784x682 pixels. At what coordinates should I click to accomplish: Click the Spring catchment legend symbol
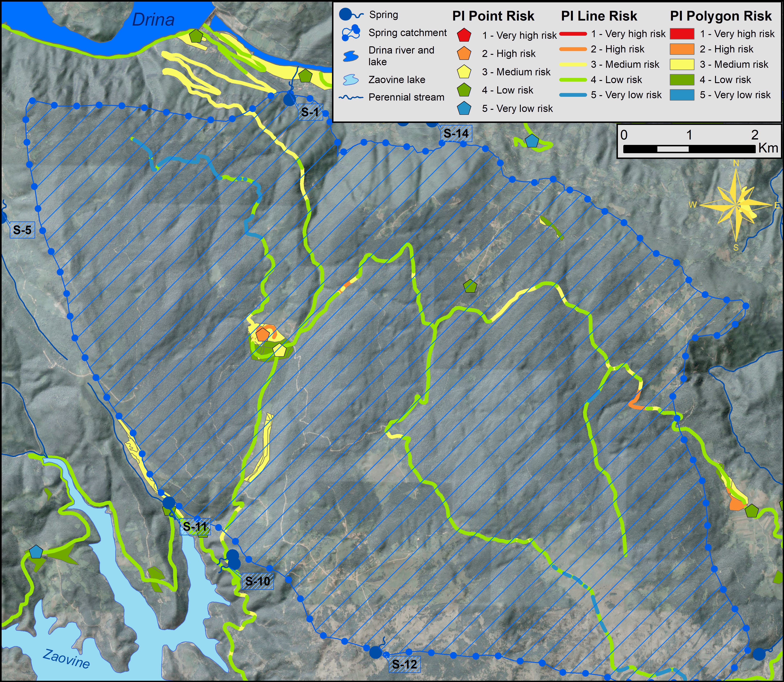click(x=351, y=33)
